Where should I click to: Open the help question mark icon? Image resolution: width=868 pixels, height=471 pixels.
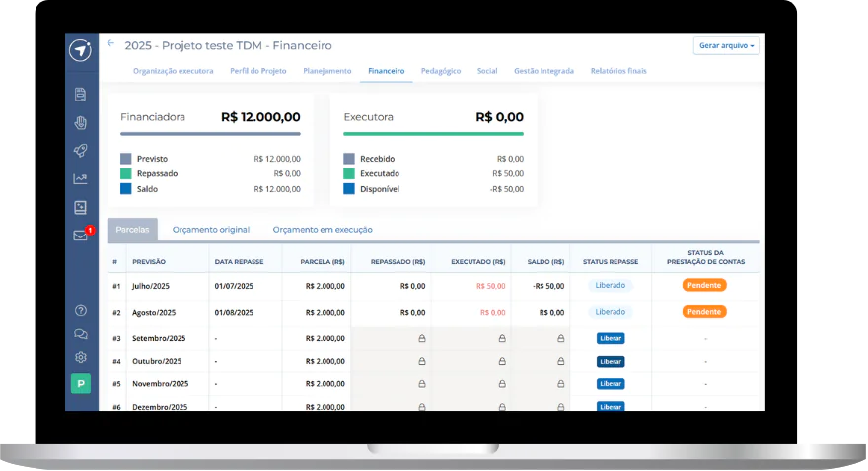[80, 310]
